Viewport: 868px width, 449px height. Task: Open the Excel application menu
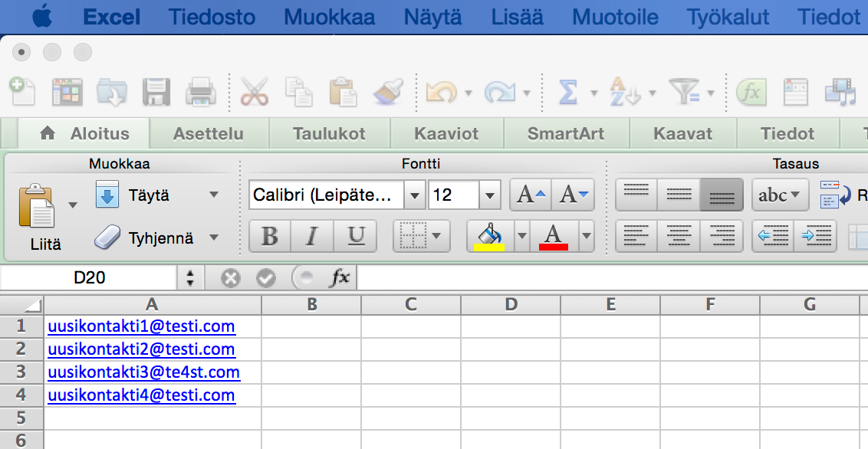pos(111,17)
